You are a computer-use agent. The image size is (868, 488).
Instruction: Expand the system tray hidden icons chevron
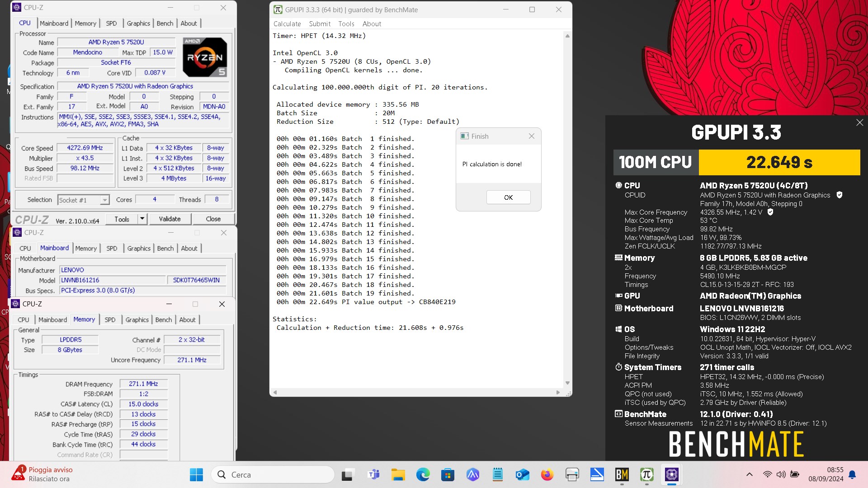tap(749, 474)
